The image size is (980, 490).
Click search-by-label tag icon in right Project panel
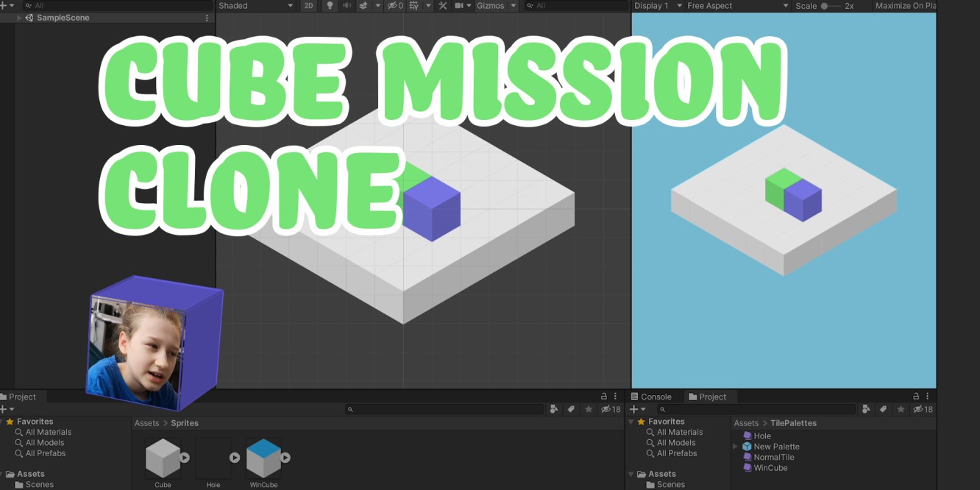tap(883, 409)
